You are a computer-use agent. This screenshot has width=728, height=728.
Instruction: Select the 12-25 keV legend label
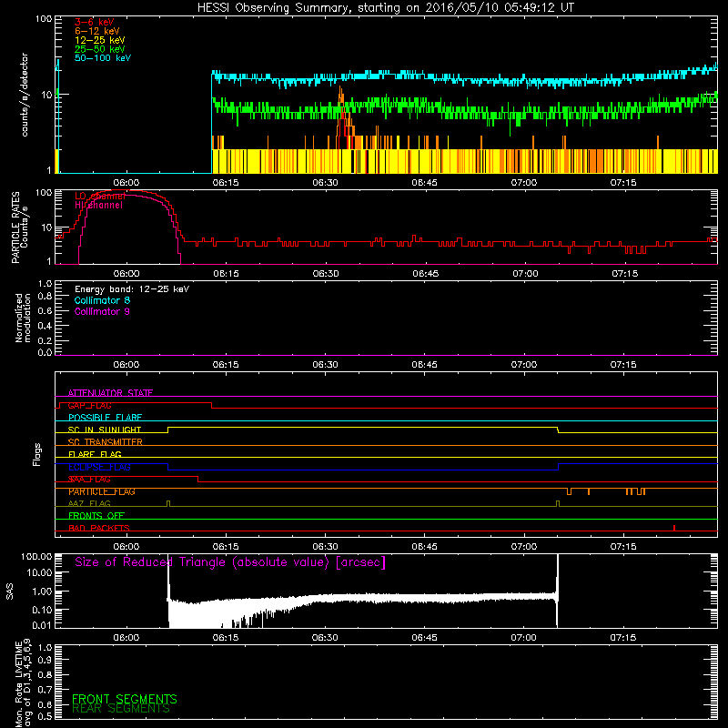point(99,40)
